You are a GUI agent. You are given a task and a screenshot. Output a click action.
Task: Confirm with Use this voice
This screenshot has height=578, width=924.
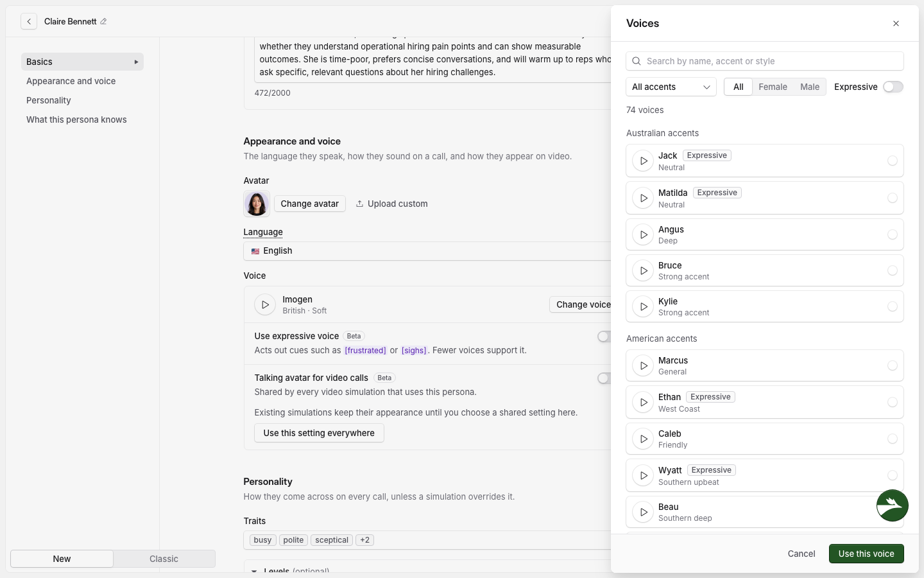(866, 554)
